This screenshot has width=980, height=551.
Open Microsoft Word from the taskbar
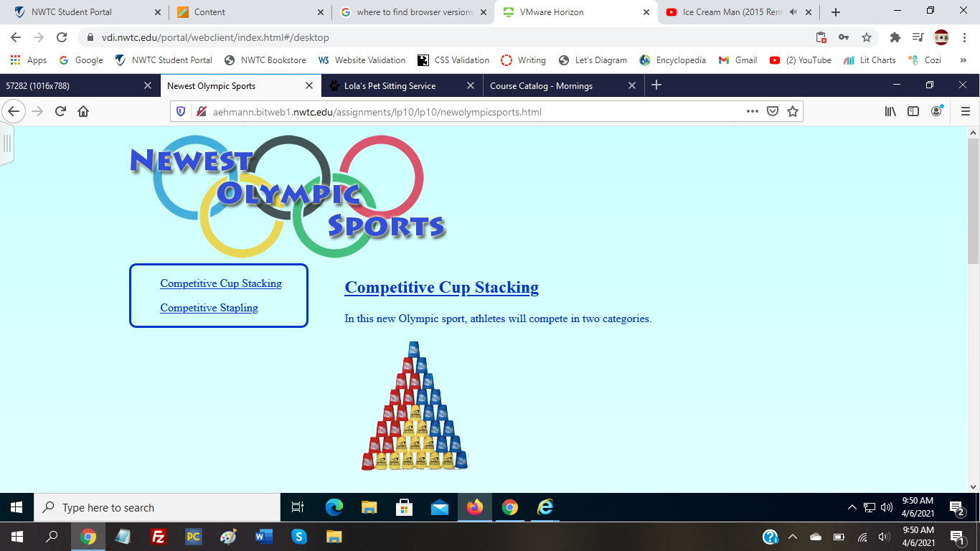(263, 536)
